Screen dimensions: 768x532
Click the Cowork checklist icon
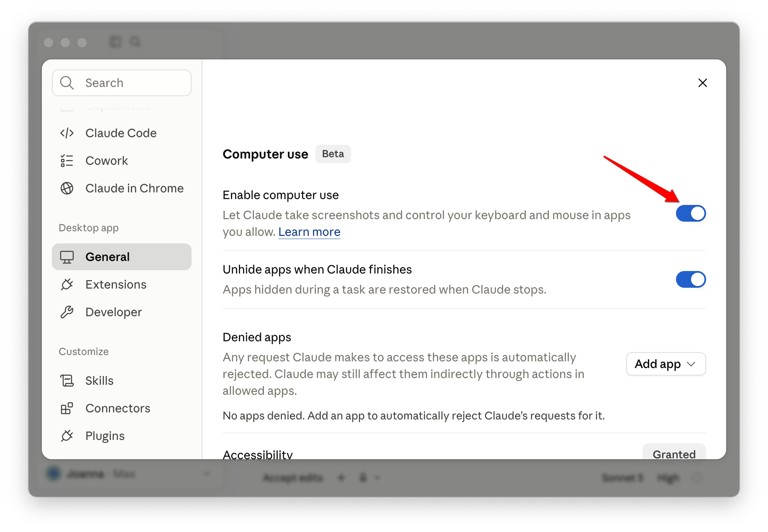[67, 161]
